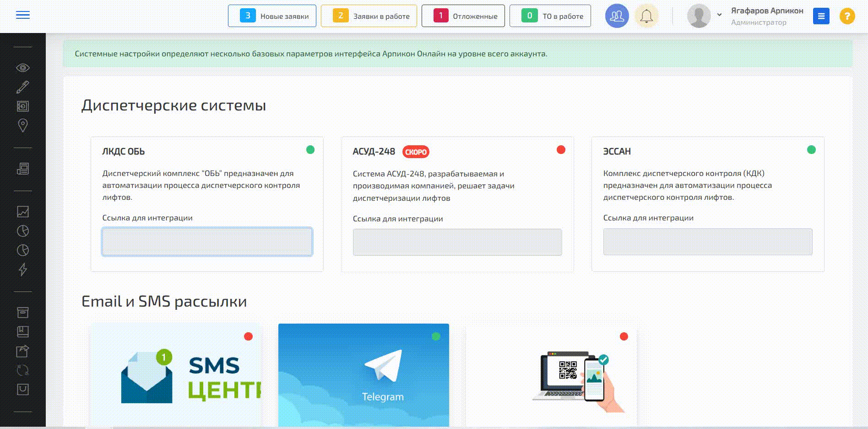The width and height of the screenshot is (868, 429).
Task: Toggle the red status dot on АСУД-248
Action: (561, 150)
